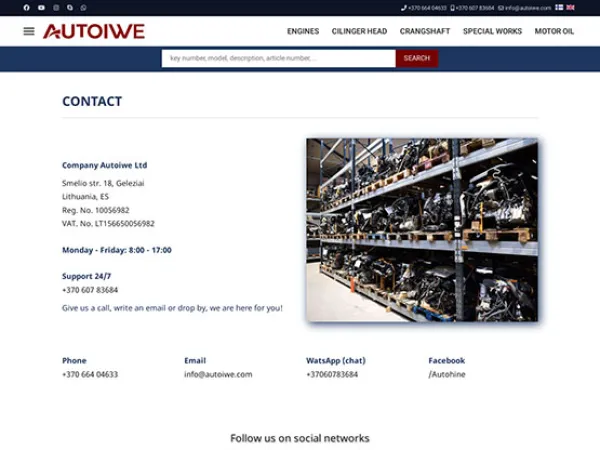
Task: Select the Contact page heading
Action: 92,101
